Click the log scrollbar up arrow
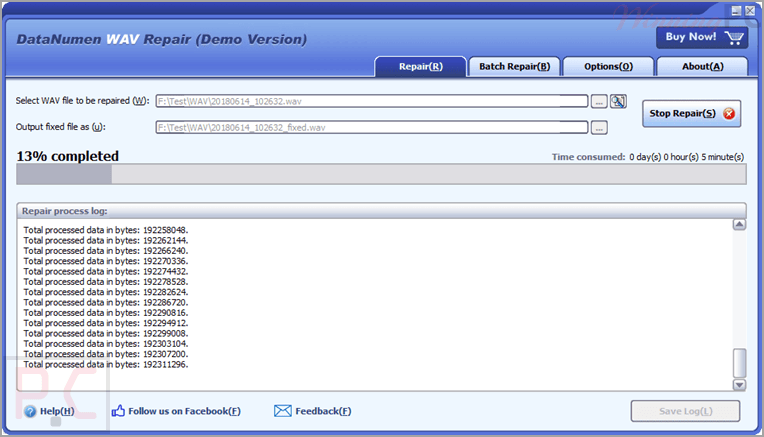 [739, 225]
